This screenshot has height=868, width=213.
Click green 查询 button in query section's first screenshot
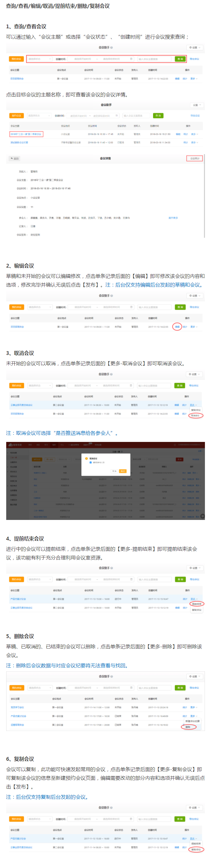tap(180, 59)
